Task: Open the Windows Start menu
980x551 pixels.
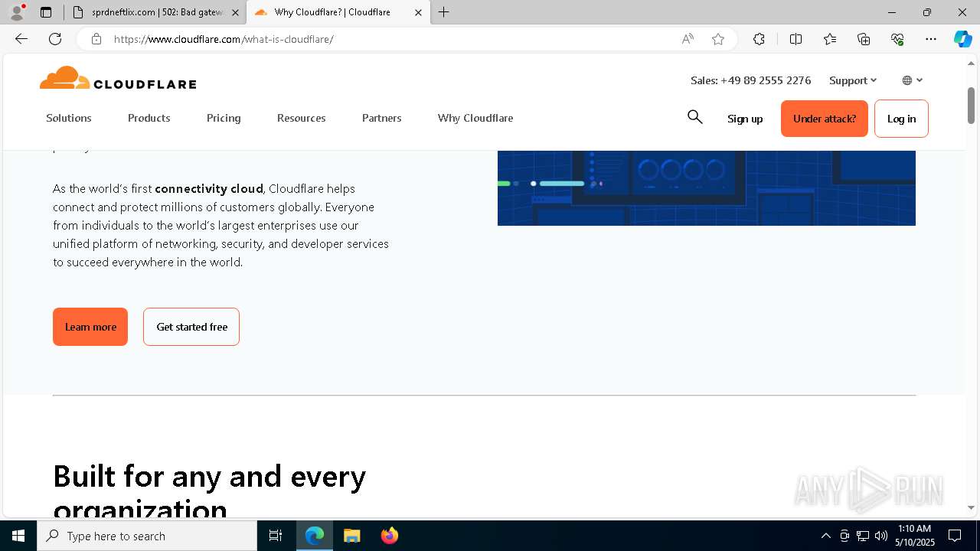Action: pos(18,536)
